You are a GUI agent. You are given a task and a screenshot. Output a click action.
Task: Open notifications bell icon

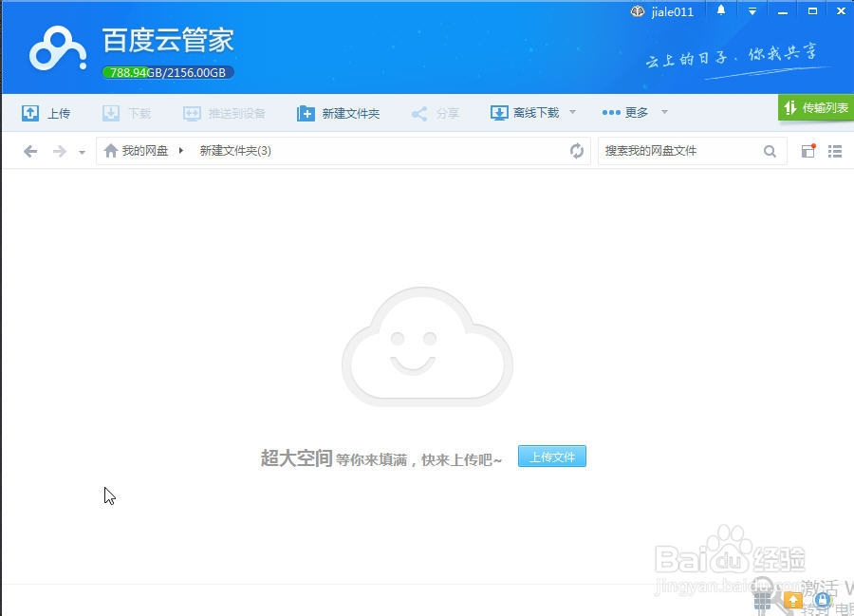pyautogui.click(x=721, y=10)
